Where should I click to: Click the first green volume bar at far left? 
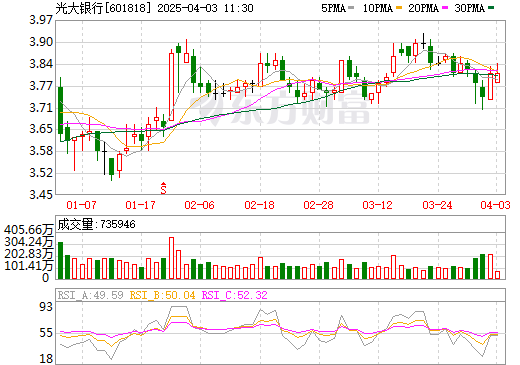60,260
